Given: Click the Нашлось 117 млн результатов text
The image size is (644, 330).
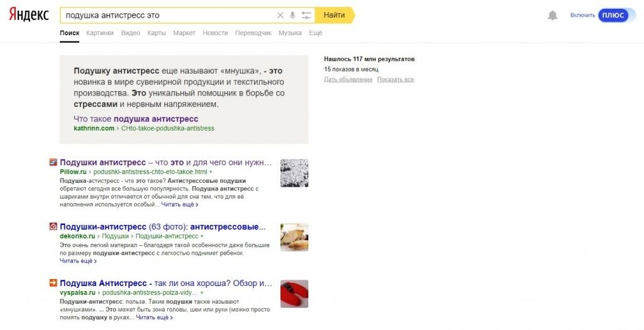Looking at the screenshot, I should click(369, 58).
